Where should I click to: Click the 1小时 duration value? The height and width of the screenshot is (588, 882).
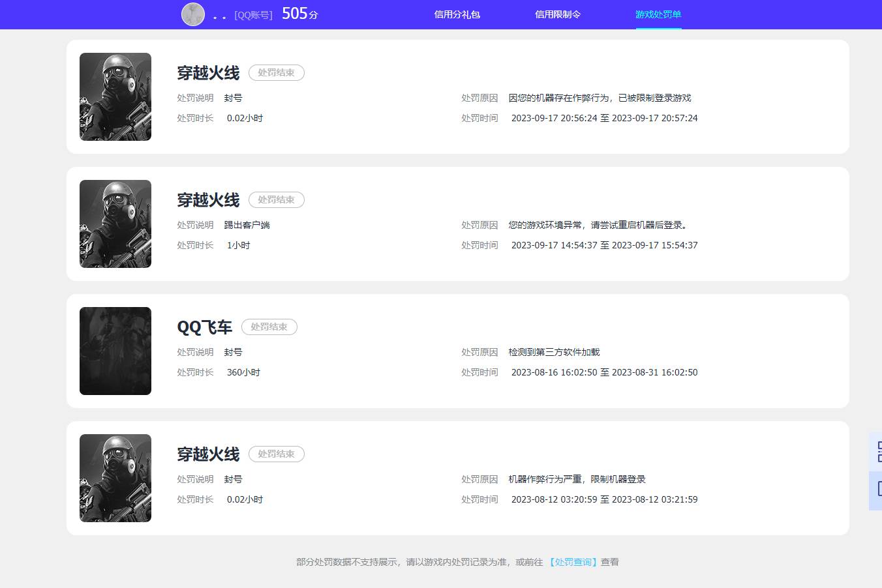coord(238,245)
